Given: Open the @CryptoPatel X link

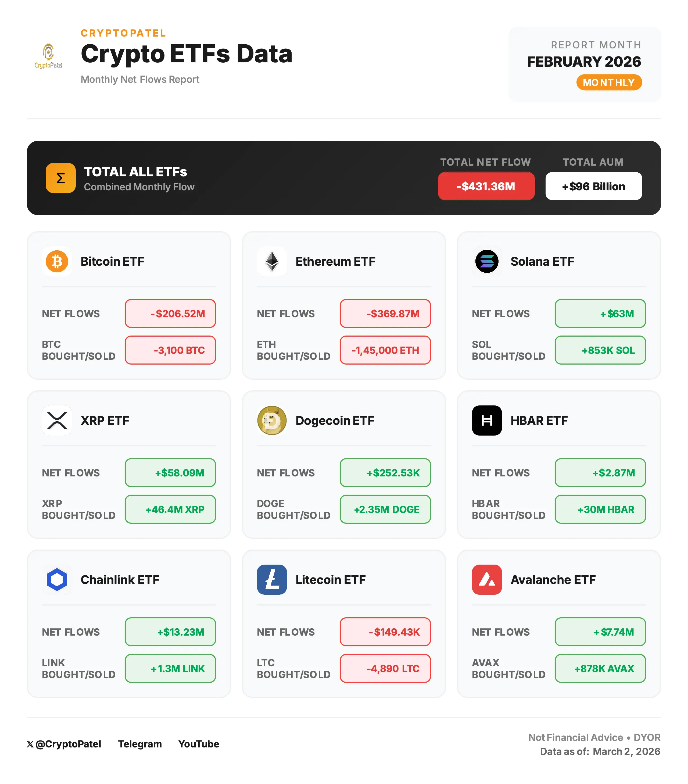Looking at the screenshot, I should click(64, 744).
